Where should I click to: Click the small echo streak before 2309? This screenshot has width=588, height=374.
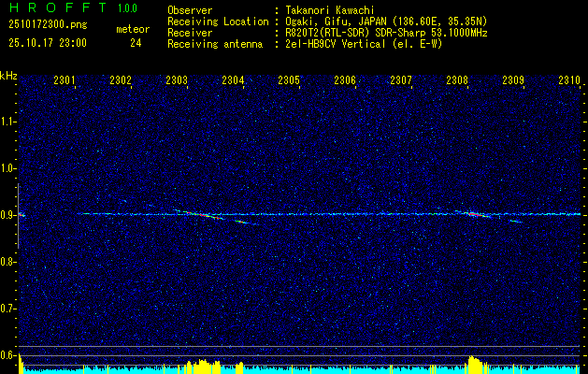pyautogui.click(x=516, y=222)
